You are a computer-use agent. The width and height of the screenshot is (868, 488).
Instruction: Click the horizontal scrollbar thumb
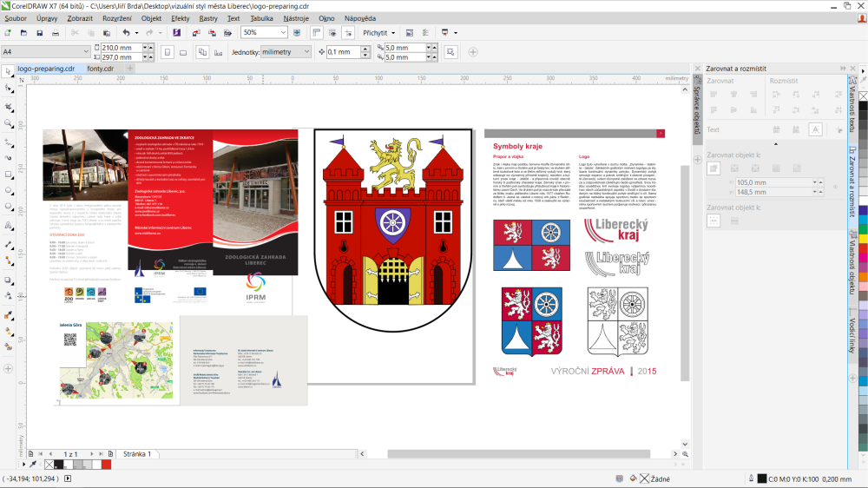click(519, 453)
